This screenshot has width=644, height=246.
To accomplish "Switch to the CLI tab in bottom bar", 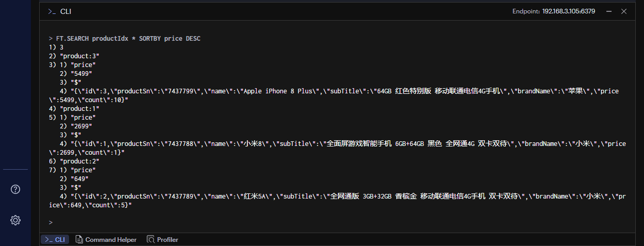I will tap(55, 239).
